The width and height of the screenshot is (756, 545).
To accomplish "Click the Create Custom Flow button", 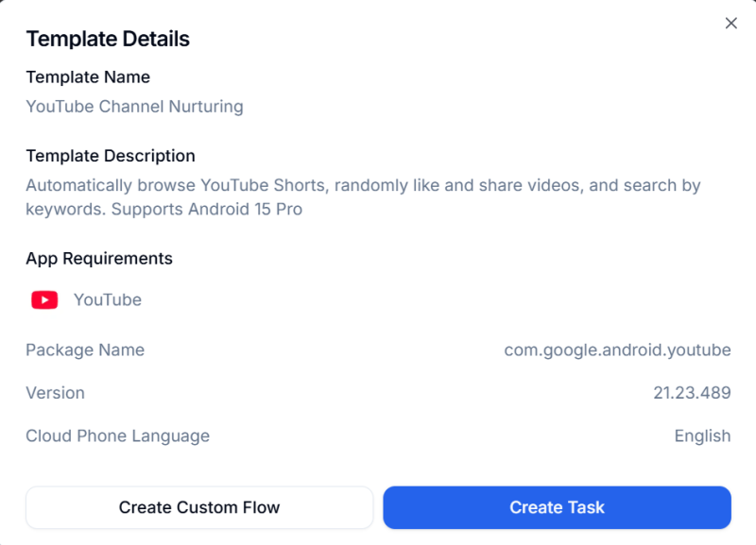I will (199, 507).
